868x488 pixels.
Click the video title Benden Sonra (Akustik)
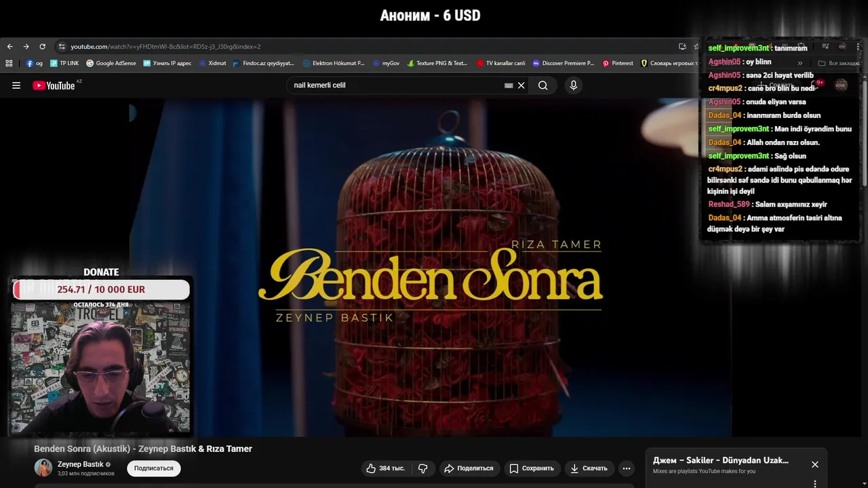pos(143,449)
